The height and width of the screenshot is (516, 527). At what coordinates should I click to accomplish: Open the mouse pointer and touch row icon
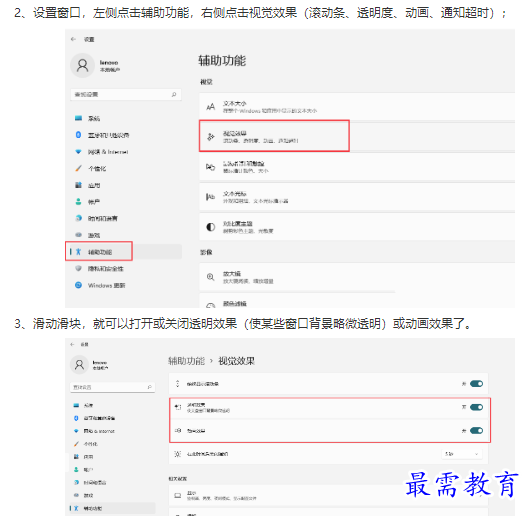[x=211, y=167]
